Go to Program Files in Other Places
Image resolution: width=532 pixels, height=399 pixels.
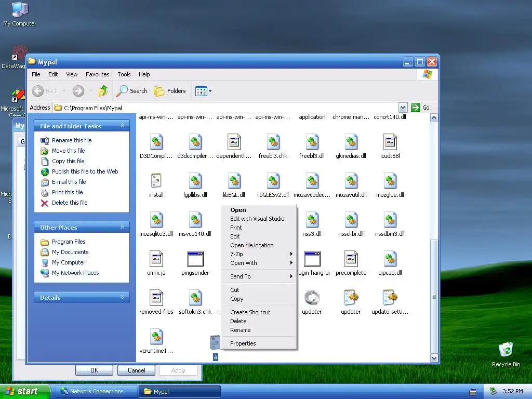pyautogui.click(x=69, y=242)
